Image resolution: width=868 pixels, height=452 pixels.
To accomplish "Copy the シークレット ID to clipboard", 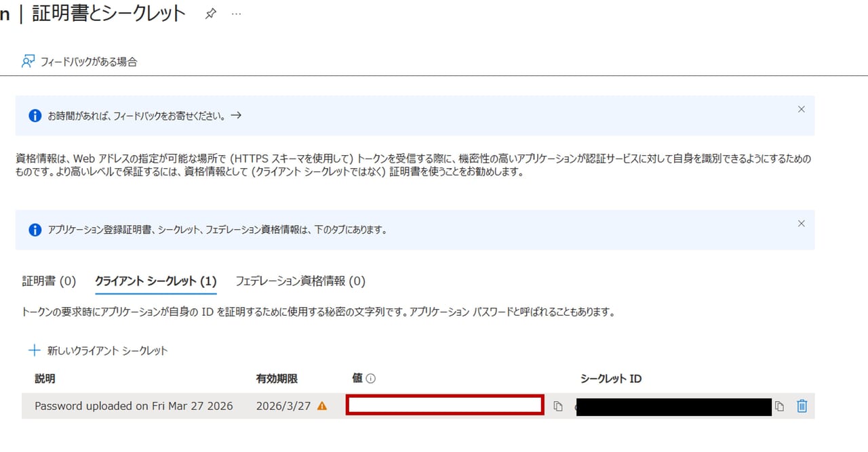I will coord(780,407).
